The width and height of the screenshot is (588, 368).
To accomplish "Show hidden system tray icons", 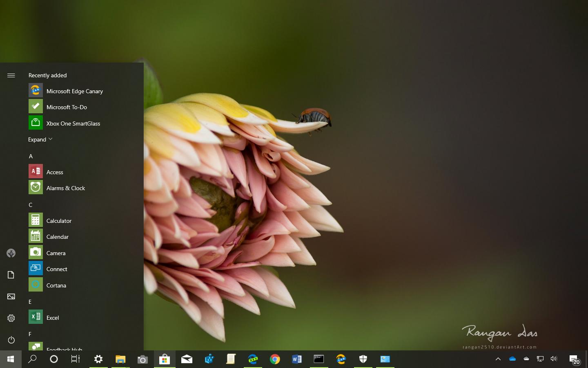I will (x=498, y=359).
